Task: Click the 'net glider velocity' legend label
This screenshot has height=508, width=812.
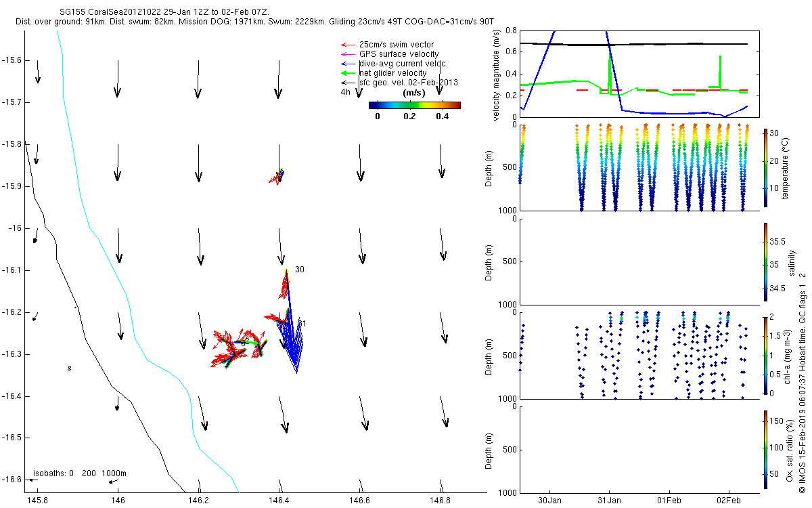Action: tap(392, 72)
